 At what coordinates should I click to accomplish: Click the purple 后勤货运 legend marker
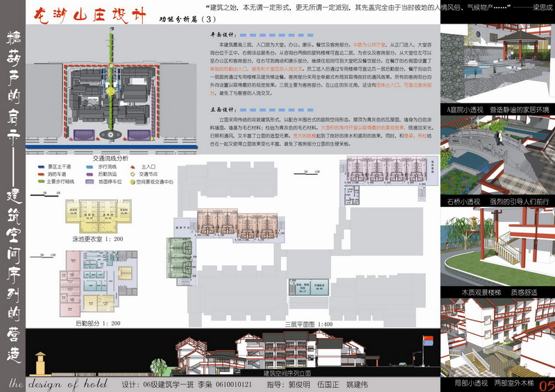[x=89, y=172]
